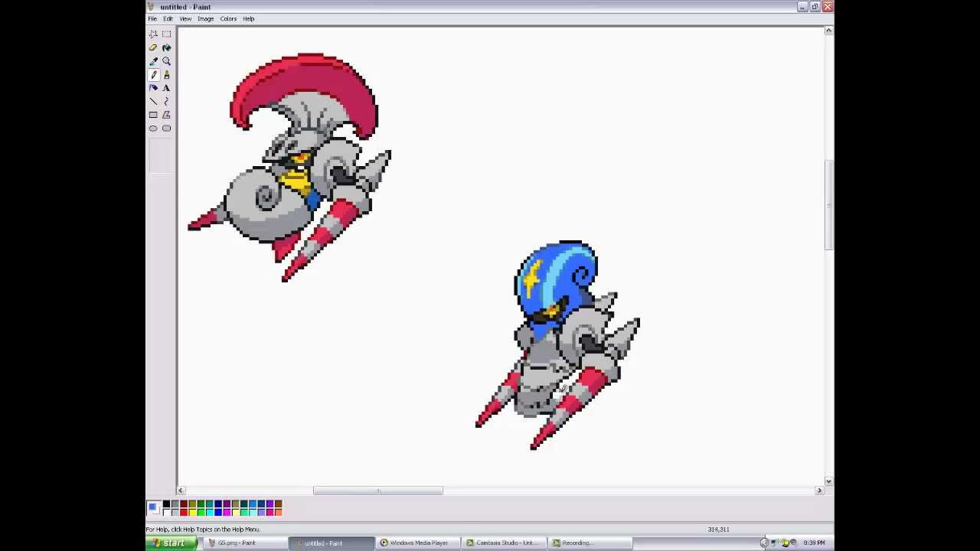The width and height of the screenshot is (980, 551).
Task: Open the Image menu
Action: (x=205, y=18)
